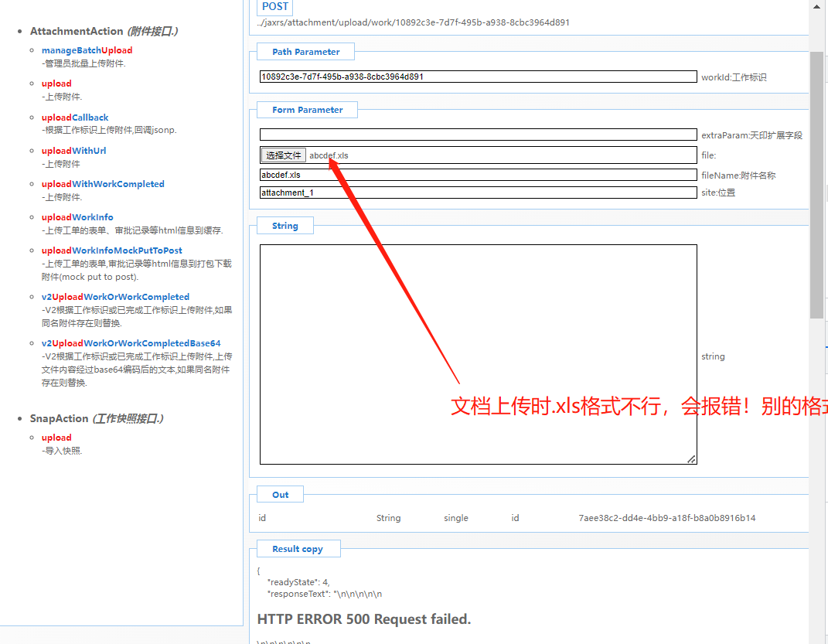Open the uploadWithUrl API link

pyautogui.click(x=73, y=151)
